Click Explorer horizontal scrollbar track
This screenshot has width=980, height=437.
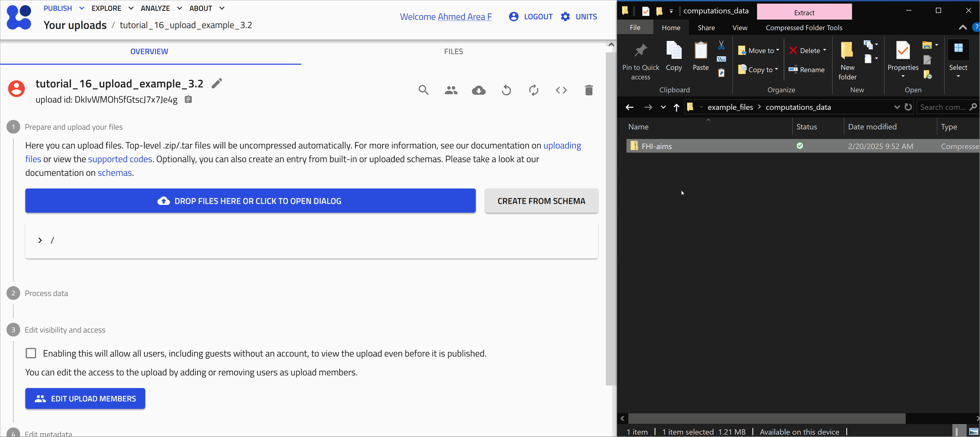(x=940, y=418)
